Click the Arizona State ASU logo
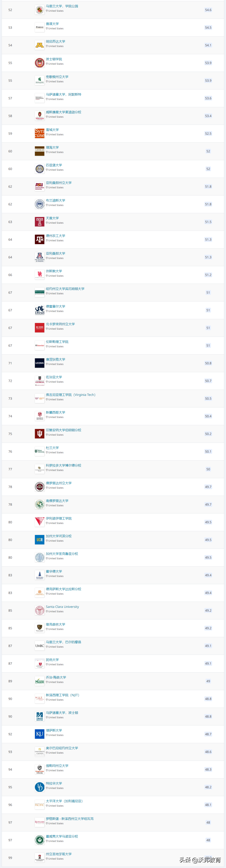The height and width of the screenshot is (868, 226). coord(39,186)
